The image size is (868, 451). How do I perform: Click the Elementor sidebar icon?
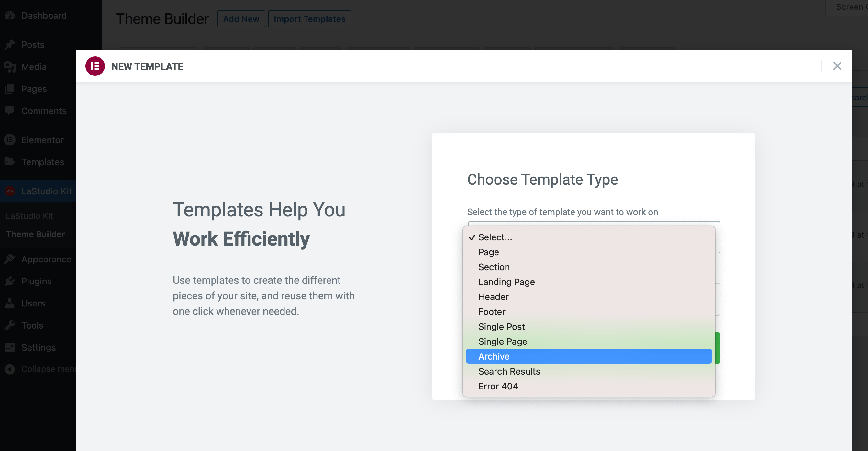(x=10, y=140)
